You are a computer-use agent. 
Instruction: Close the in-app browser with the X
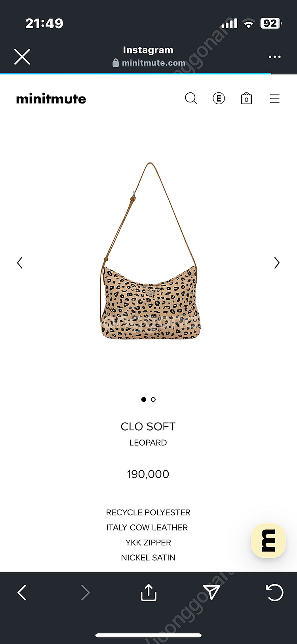point(22,57)
